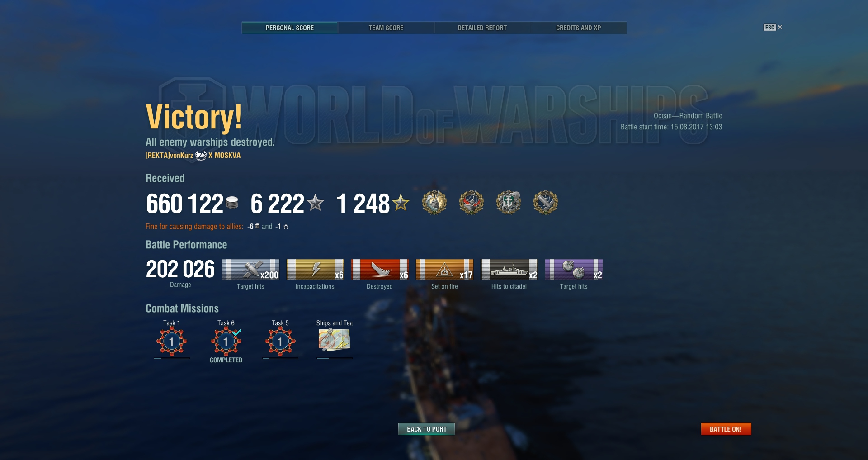Click the third achievement medal with anchor

click(x=509, y=202)
